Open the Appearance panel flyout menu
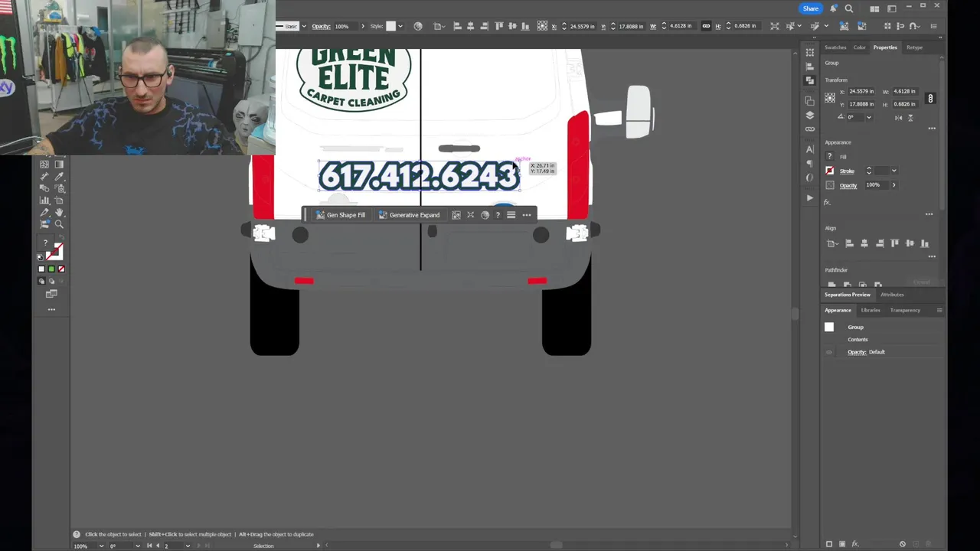980x551 pixels. 939,311
